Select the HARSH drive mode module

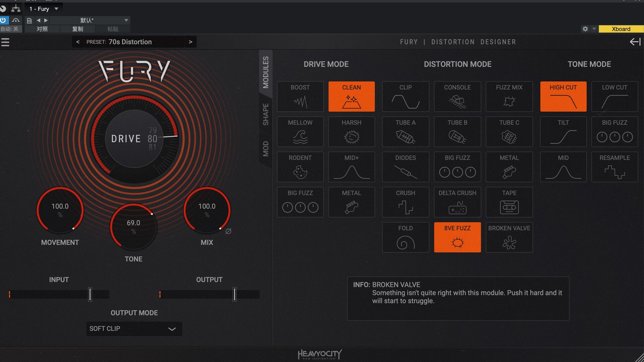tap(352, 132)
